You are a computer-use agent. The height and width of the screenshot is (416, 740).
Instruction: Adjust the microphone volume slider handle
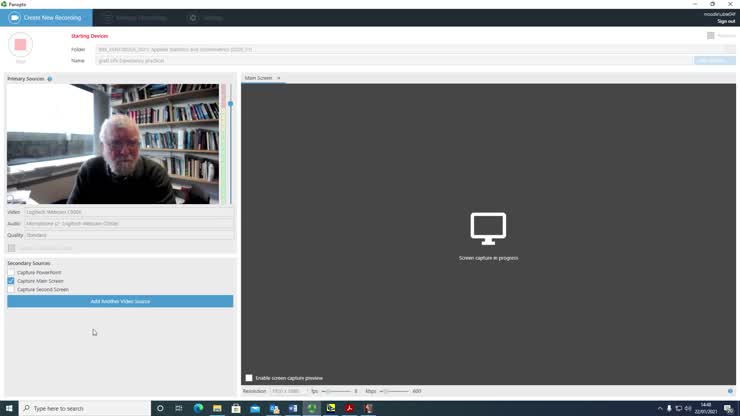point(230,103)
